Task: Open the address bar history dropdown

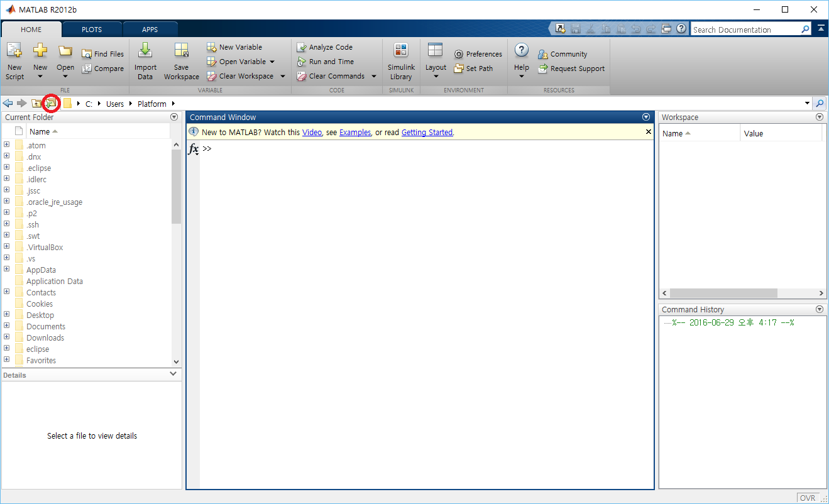Action: click(x=807, y=103)
